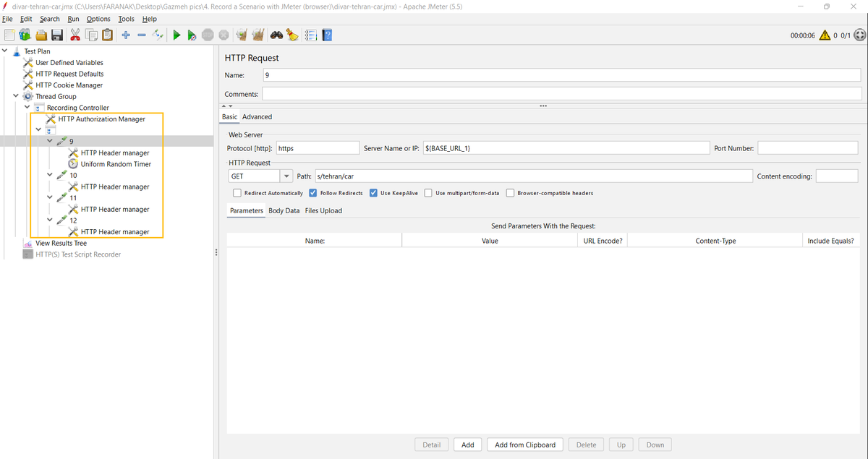Select User Defined Variables tree item
The width and height of the screenshot is (868, 459).
(x=69, y=63)
